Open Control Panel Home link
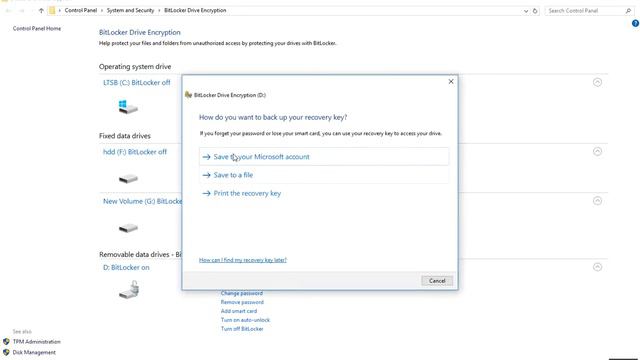Viewport: 640px width, 360px height. [37, 29]
